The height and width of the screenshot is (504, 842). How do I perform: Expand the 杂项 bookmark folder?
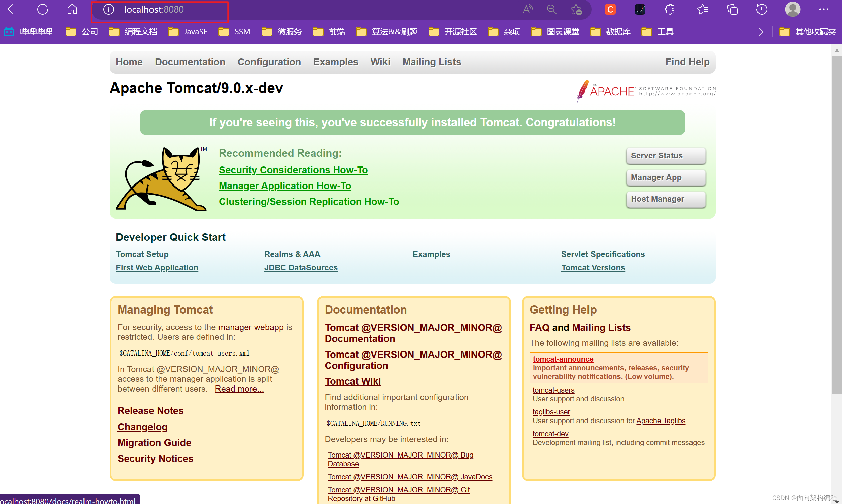504,32
